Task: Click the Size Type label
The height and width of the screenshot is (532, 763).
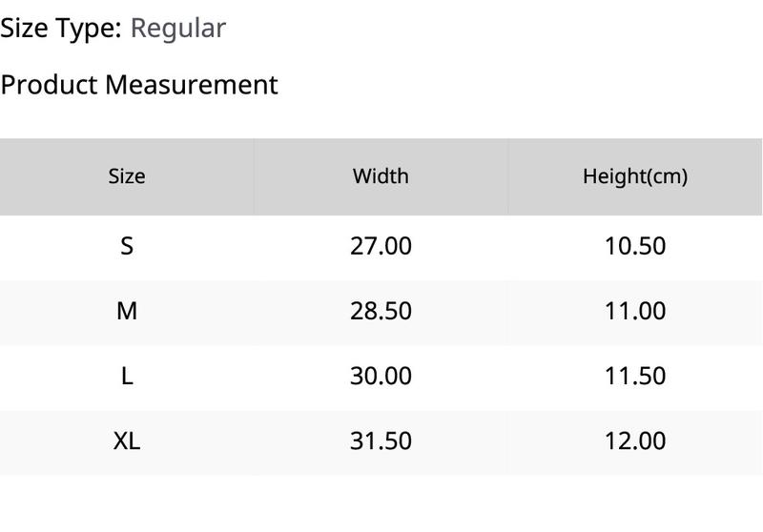Action: [x=61, y=30]
